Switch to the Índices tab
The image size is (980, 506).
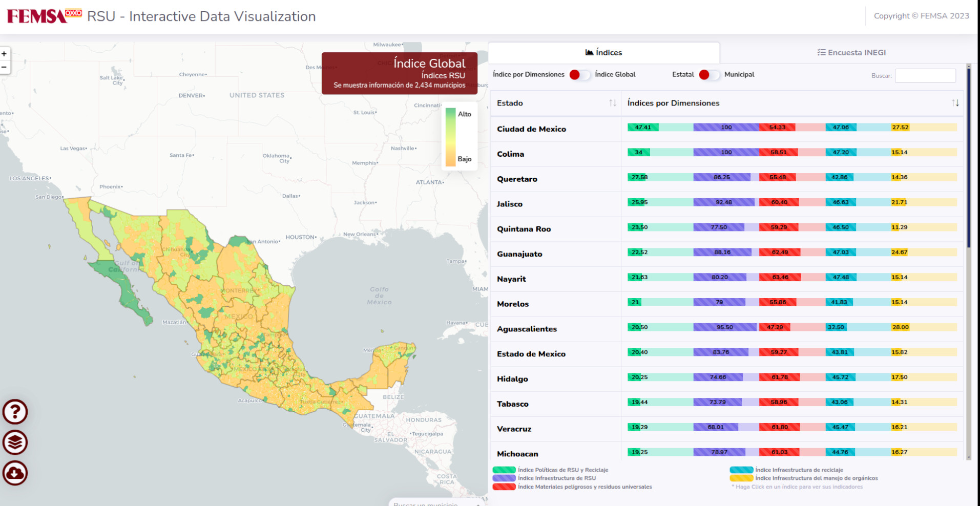coord(603,53)
